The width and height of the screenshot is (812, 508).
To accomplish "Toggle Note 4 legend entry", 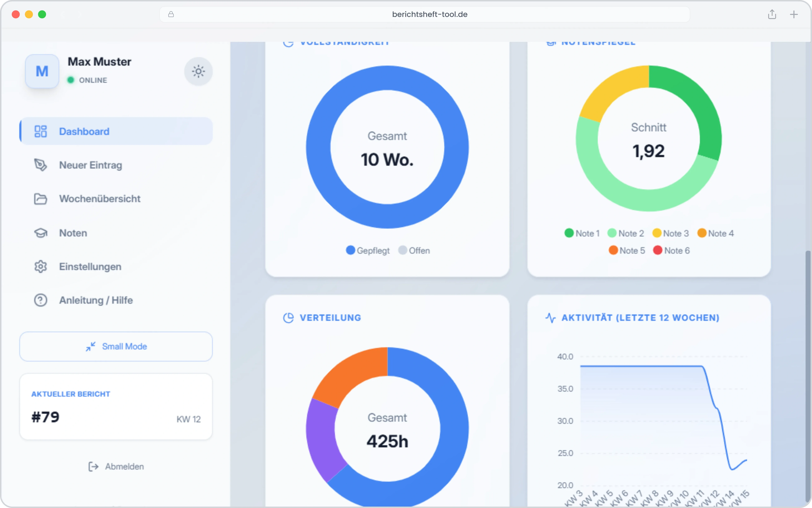I will tap(716, 233).
